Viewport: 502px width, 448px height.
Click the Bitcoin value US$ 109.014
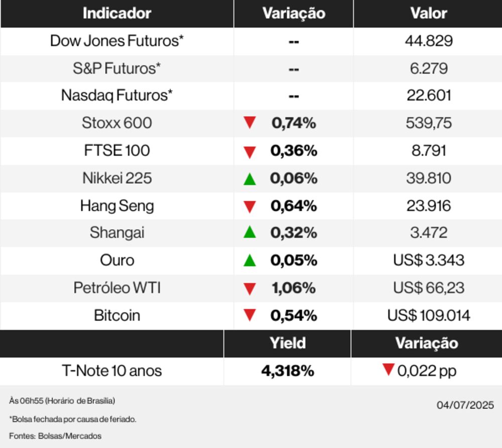pos(429,316)
